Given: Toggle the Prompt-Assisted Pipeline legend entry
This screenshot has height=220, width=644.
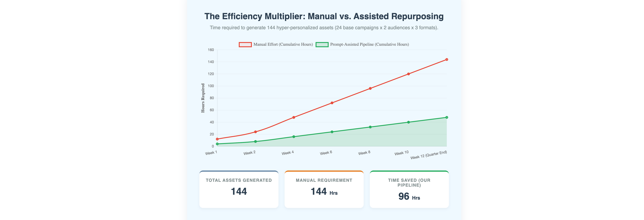Looking at the screenshot, I should 362,44.
